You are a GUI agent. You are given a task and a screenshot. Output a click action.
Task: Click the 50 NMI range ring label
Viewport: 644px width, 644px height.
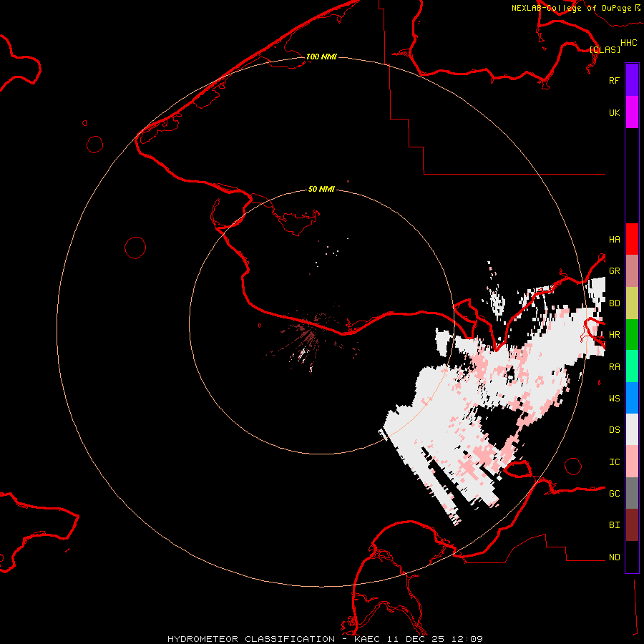click(x=321, y=189)
